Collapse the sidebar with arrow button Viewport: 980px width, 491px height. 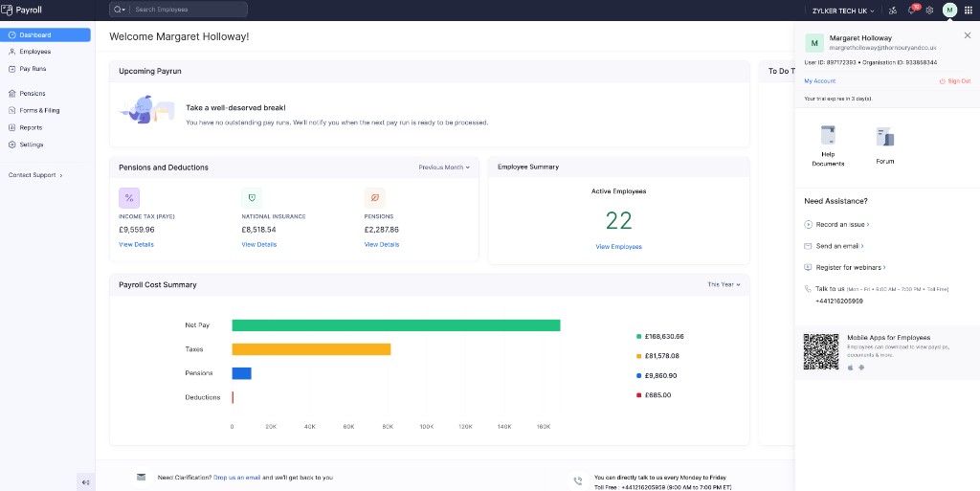pyautogui.click(x=85, y=482)
